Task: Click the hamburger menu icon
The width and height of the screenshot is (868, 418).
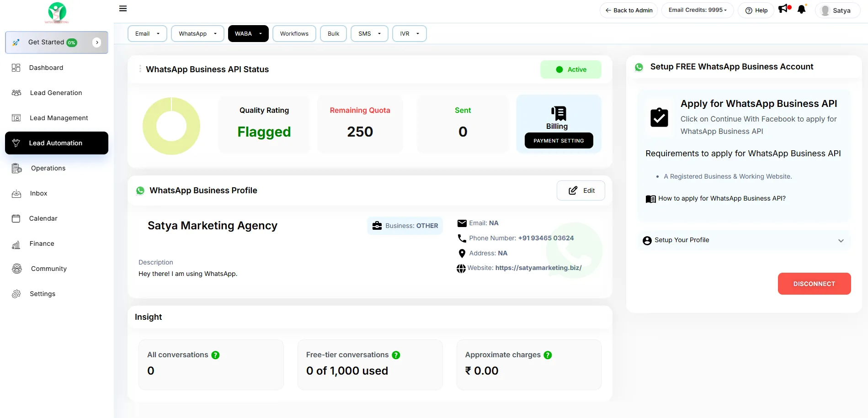Action: (123, 9)
